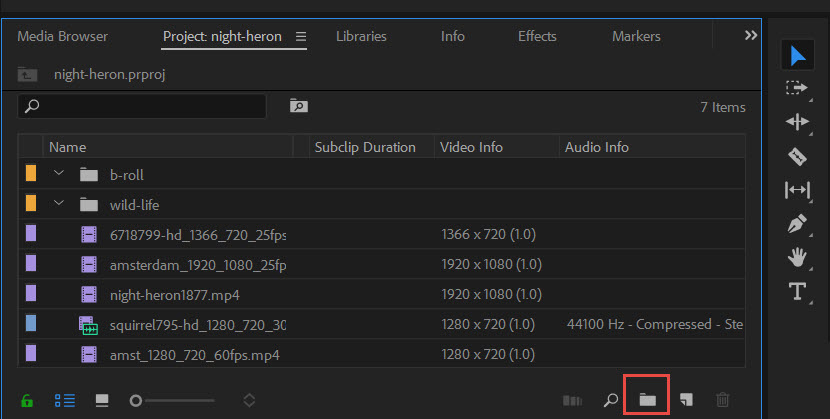
Task: Open the Markers tab
Action: (x=636, y=37)
